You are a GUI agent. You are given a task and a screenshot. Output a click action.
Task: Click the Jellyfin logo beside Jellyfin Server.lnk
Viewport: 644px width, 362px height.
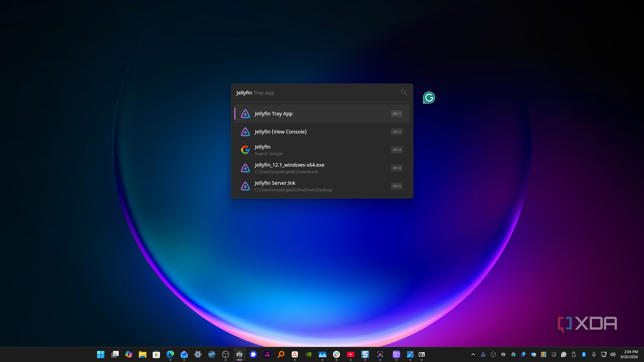tap(245, 186)
